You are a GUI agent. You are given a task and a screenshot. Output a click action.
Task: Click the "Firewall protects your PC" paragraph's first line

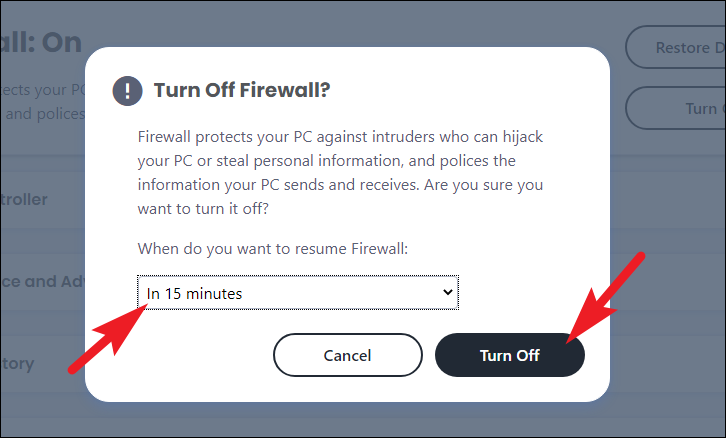tap(340, 136)
